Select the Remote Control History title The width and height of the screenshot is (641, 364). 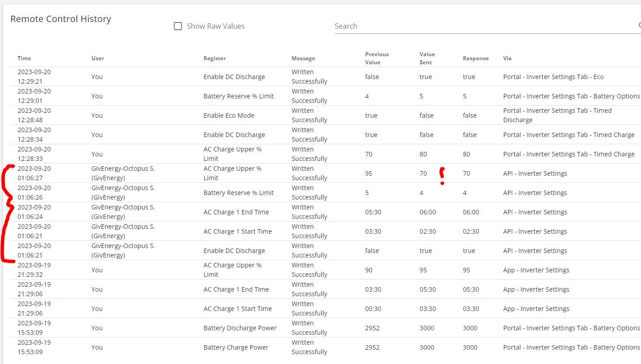(61, 19)
